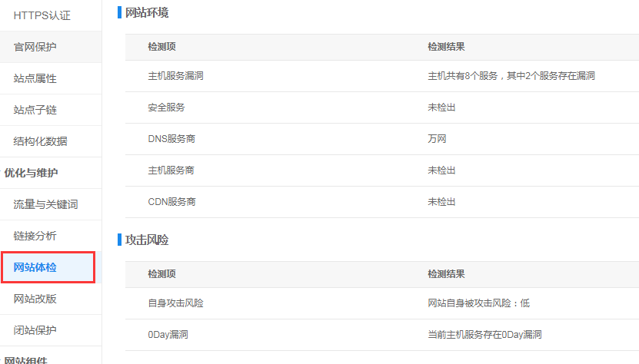Go to 站点属性 page
This screenshot has height=364, width=639.
click(x=35, y=78)
